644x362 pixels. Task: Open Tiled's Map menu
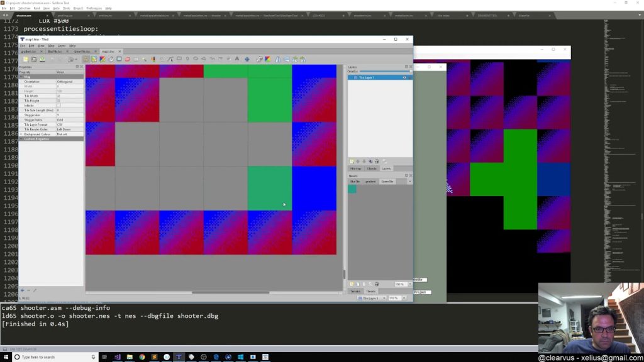[x=51, y=46]
